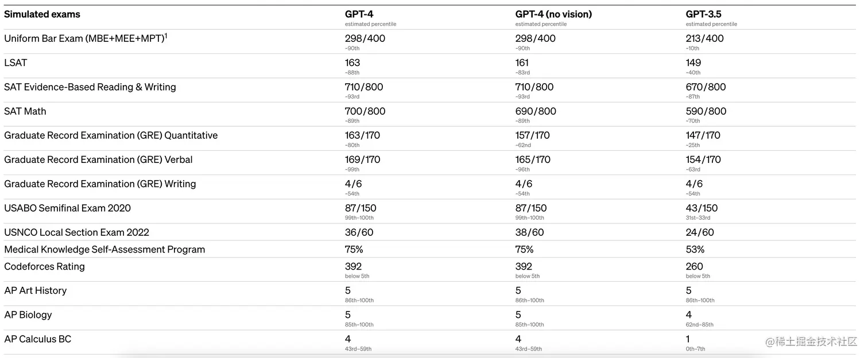
Task: Select the AP Art History row label
Action: point(36,291)
